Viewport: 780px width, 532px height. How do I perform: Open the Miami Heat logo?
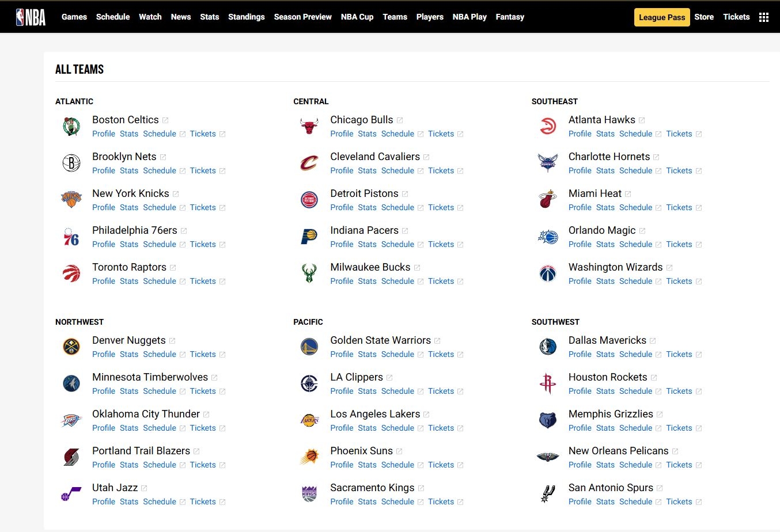(547, 200)
